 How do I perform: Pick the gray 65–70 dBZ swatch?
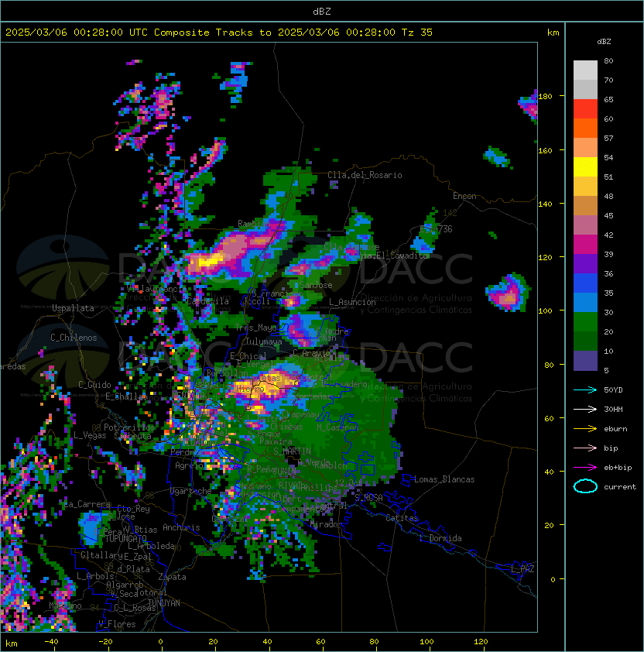click(585, 89)
